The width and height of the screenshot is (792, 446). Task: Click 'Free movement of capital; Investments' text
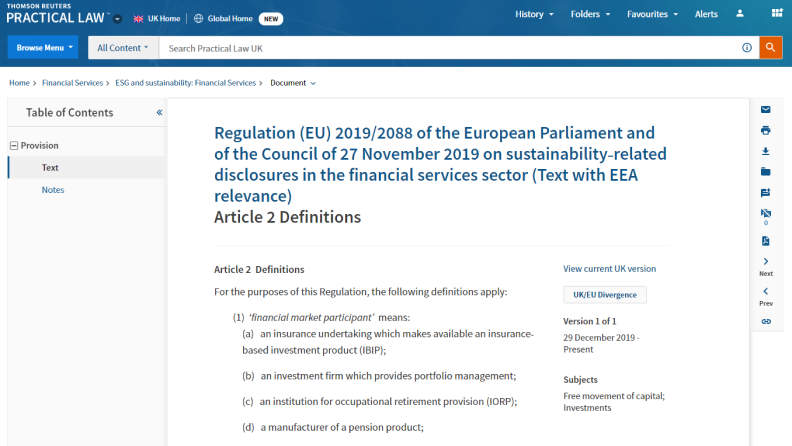click(614, 402)
